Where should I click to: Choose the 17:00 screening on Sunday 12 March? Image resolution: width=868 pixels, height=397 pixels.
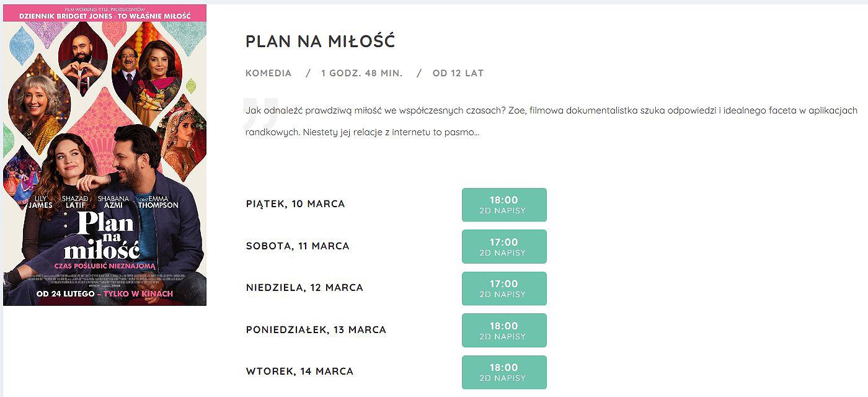(x=504, y=288)
